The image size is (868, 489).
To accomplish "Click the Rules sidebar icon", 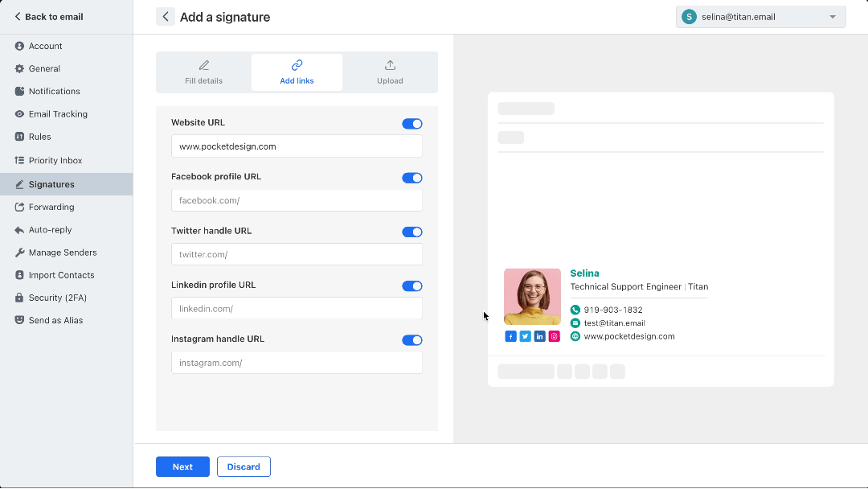I will [x=18, y=136].
